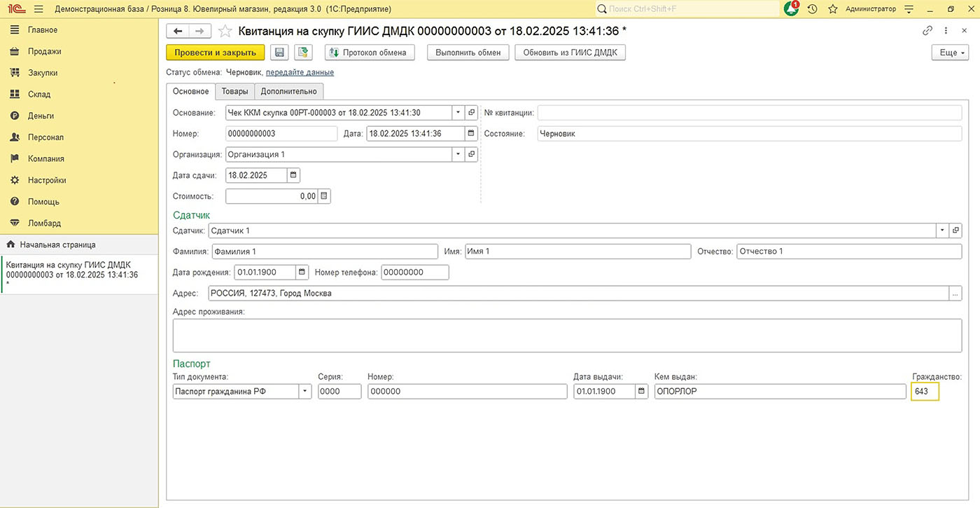Expand the Основание dropdown list
The image size is (980, 508).
(x=458, y=113)
